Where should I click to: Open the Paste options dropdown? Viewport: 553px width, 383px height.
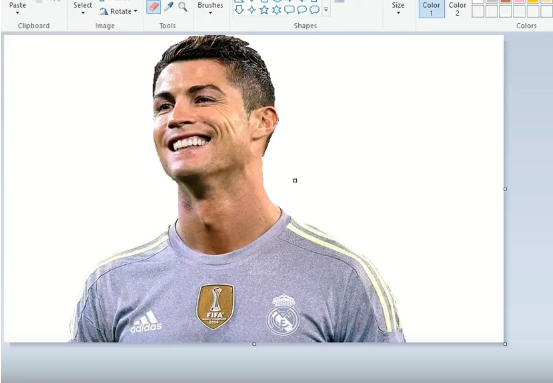pyautogui.click(x=17, y=13)
